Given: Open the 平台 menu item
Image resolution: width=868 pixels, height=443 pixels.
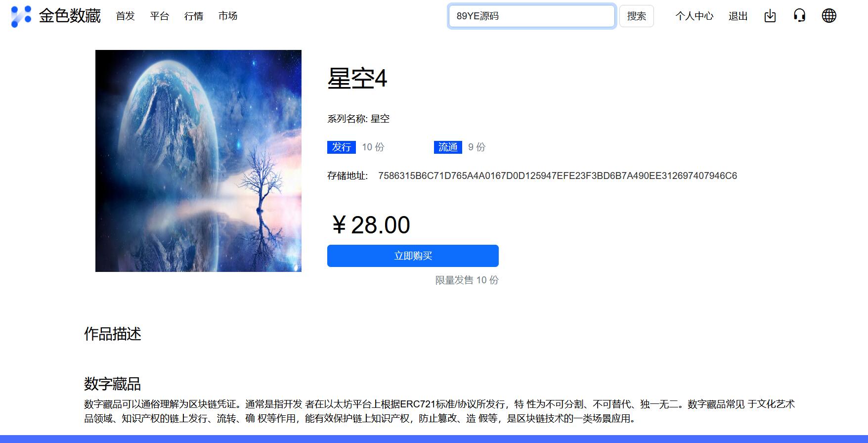Looking at the screenshot, I should [x=160, y=16].
